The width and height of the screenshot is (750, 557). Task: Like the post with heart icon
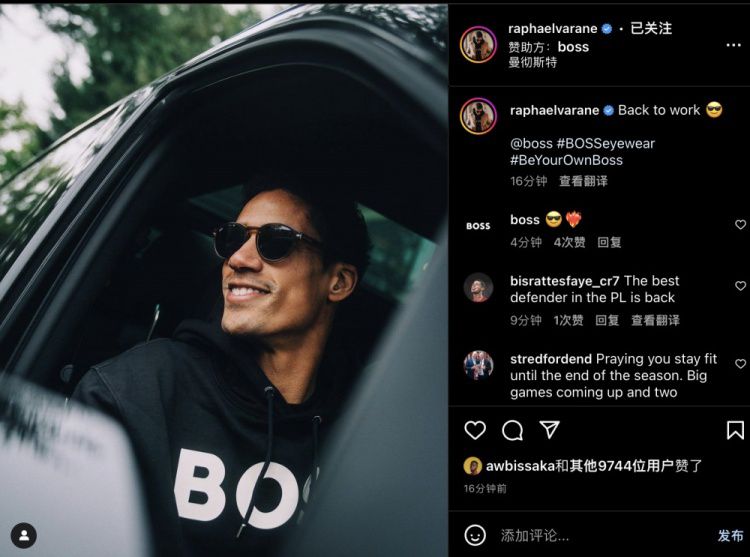(x=475, y=430)
